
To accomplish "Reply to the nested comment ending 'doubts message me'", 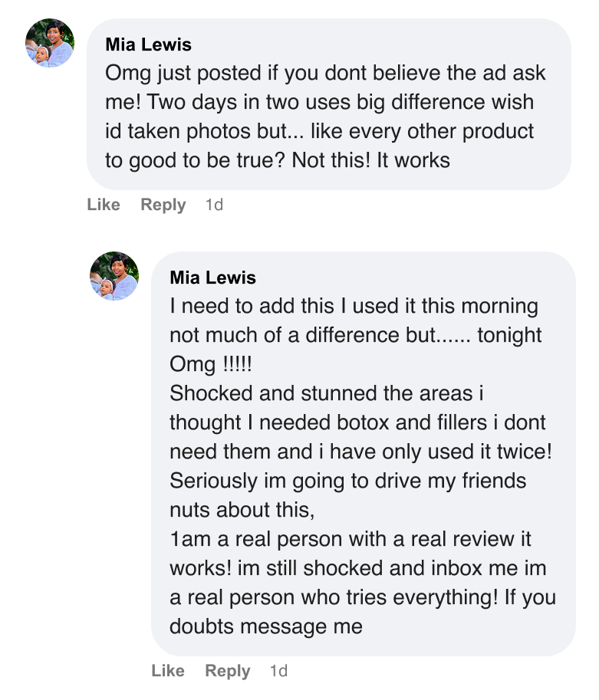I will 227,671.
